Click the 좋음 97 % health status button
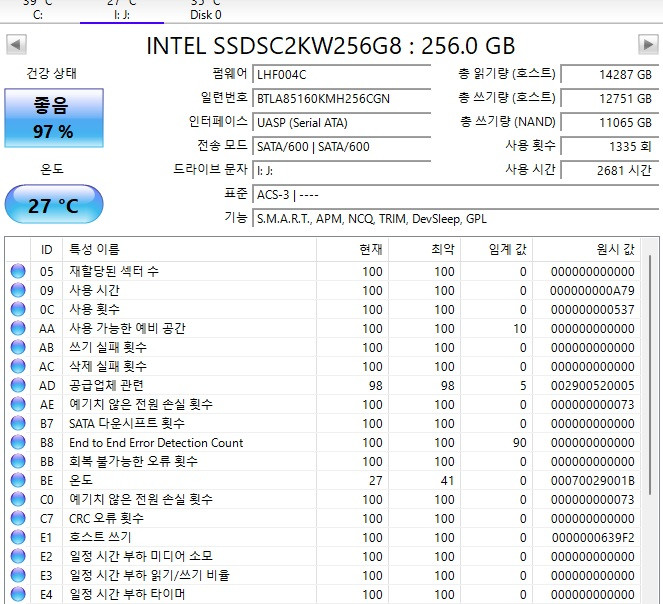 pos(54,118)
